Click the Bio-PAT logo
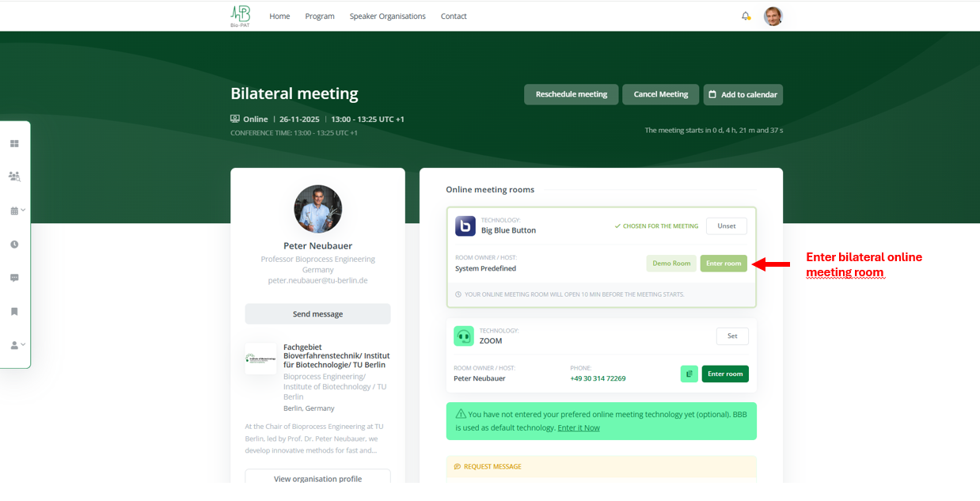Image resolution: width=980 pixels, height=501 pixels. [240, 16]
